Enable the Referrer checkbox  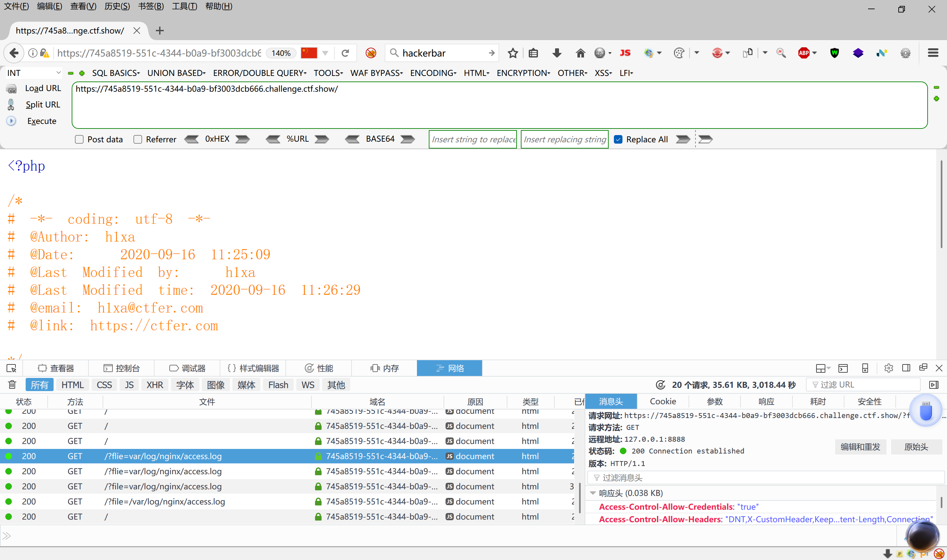click(138, 140)
